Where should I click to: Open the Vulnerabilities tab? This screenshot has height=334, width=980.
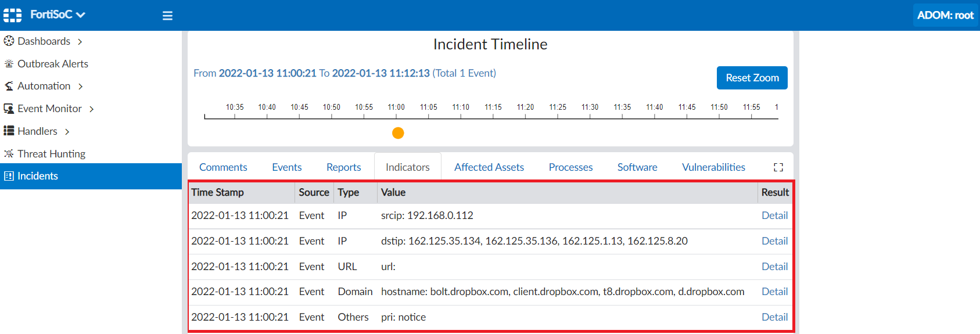pyautogui.click(x=713, y=167)
